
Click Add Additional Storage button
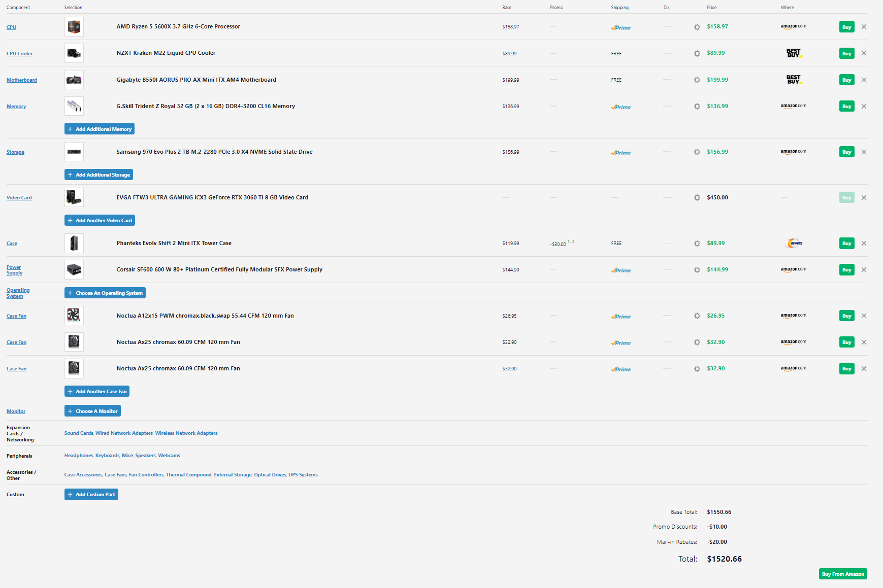[x=99, y=175]
